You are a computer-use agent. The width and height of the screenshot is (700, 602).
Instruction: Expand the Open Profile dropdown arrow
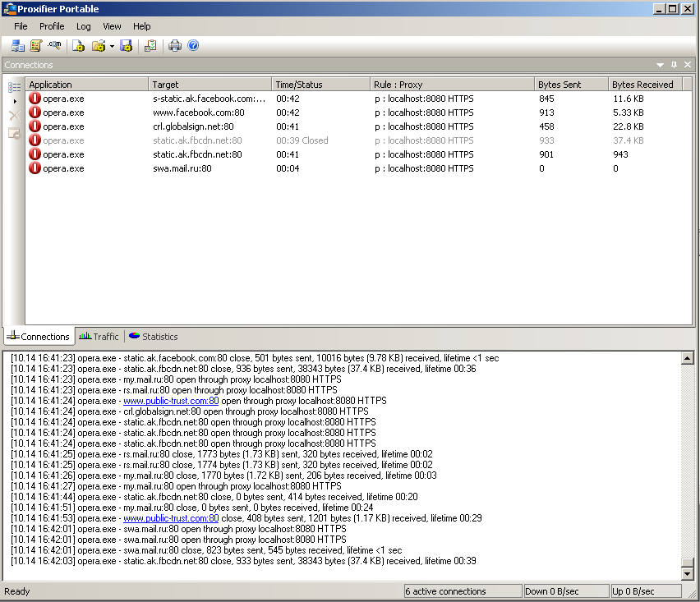[x=112, y=46]
